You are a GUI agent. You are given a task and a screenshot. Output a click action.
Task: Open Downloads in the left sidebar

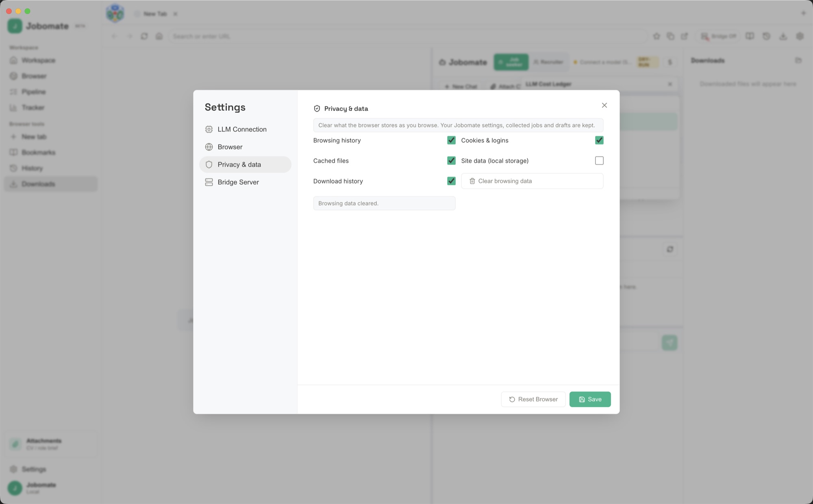click(51, 184)
